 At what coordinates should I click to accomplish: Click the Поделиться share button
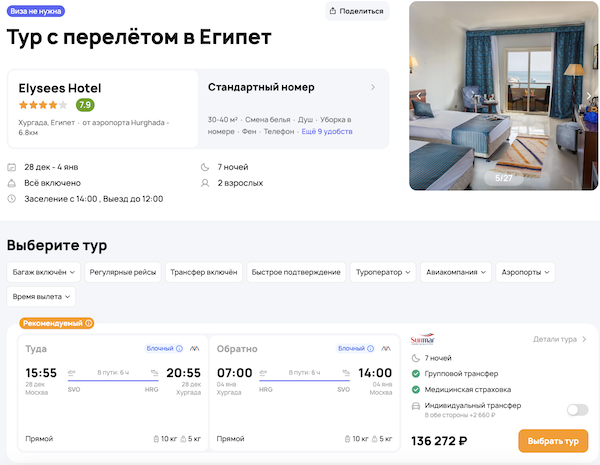[355, 11]
